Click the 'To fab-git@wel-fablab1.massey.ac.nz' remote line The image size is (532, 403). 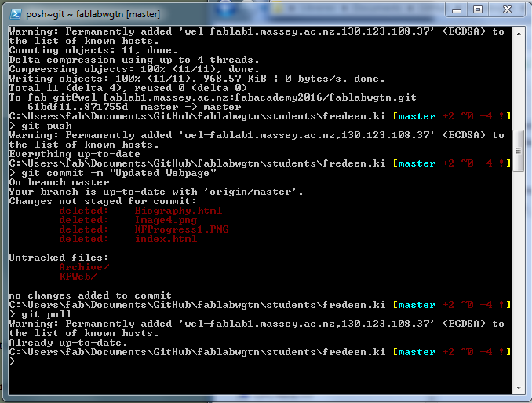pos(213,97)
